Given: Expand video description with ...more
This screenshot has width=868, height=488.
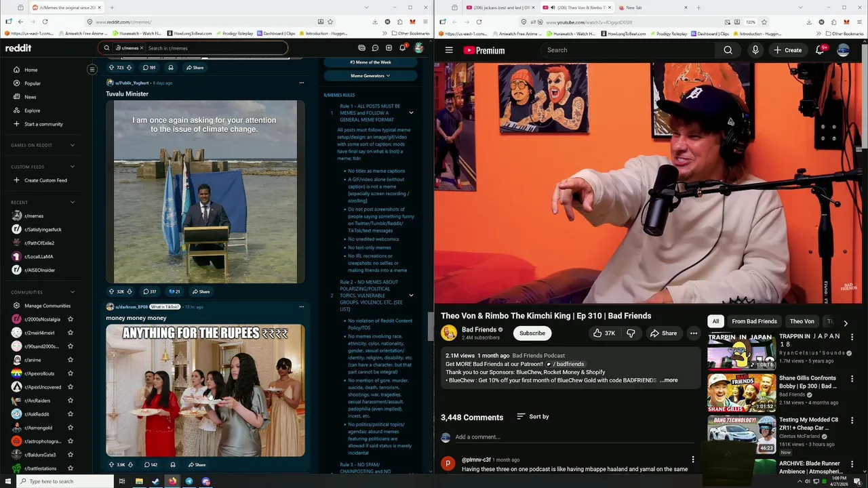Looking at the screenshot, I should pyautogui.click(x=669, y=380).
